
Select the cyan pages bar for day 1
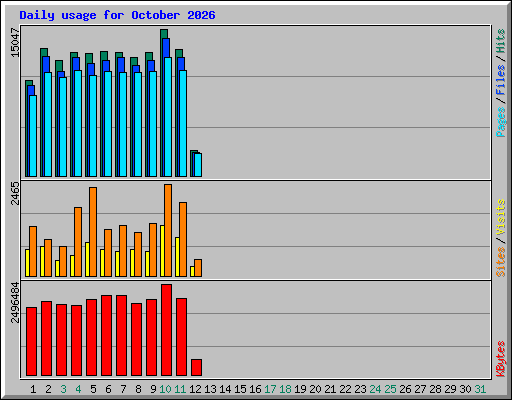pos(33,136)
